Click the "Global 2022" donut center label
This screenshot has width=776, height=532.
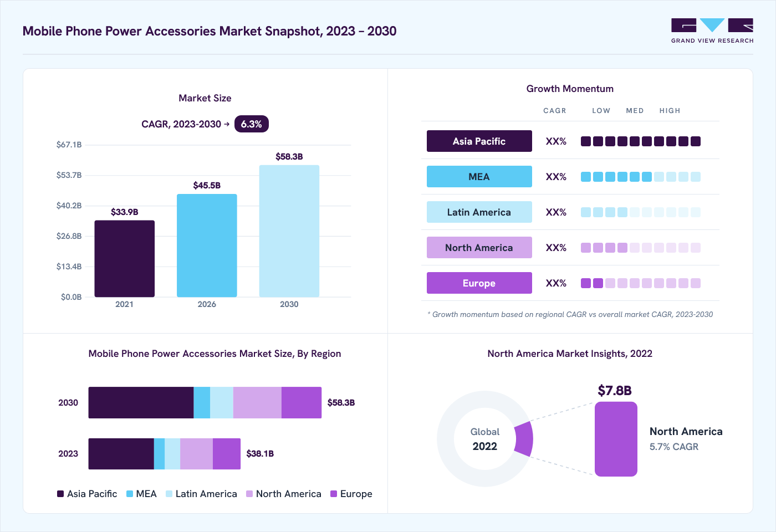point(485,439)
